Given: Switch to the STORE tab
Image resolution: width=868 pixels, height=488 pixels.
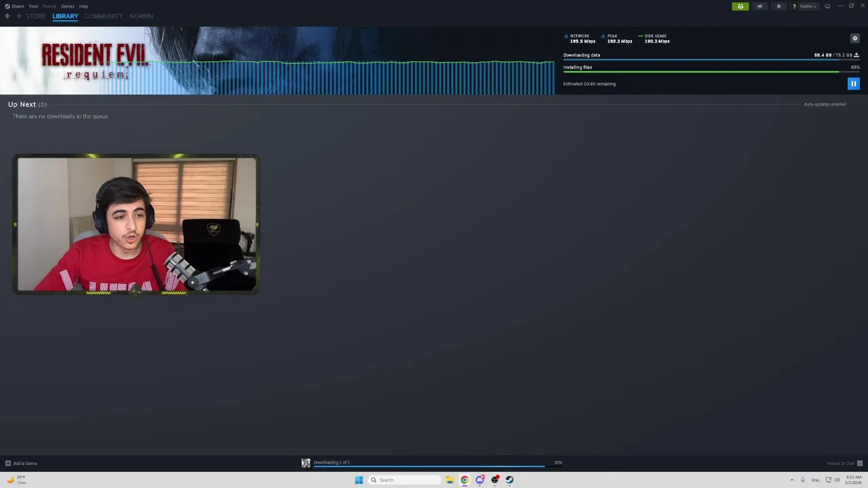Looking at the screenshot, I should tap(36, 16).
